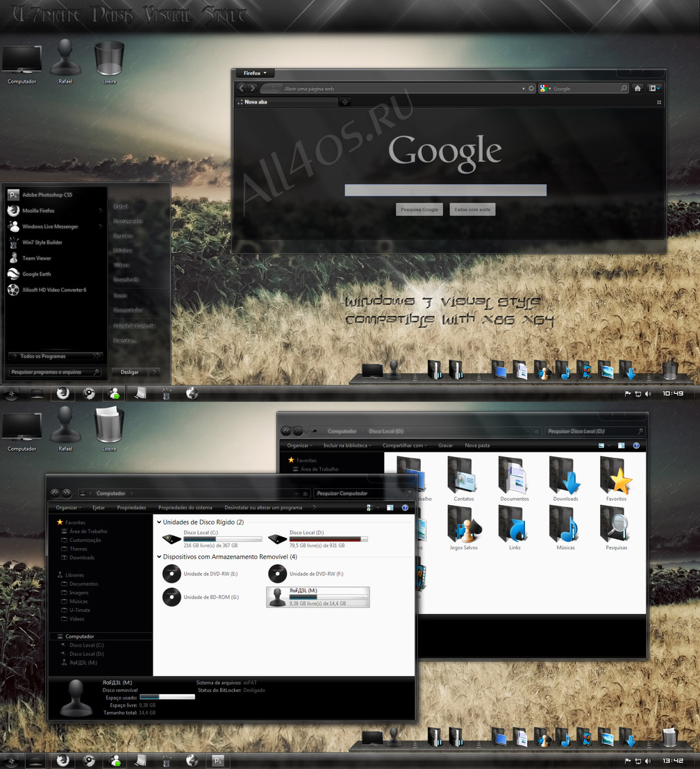Open URL bar history dropdown arrow

coord(524,89)
